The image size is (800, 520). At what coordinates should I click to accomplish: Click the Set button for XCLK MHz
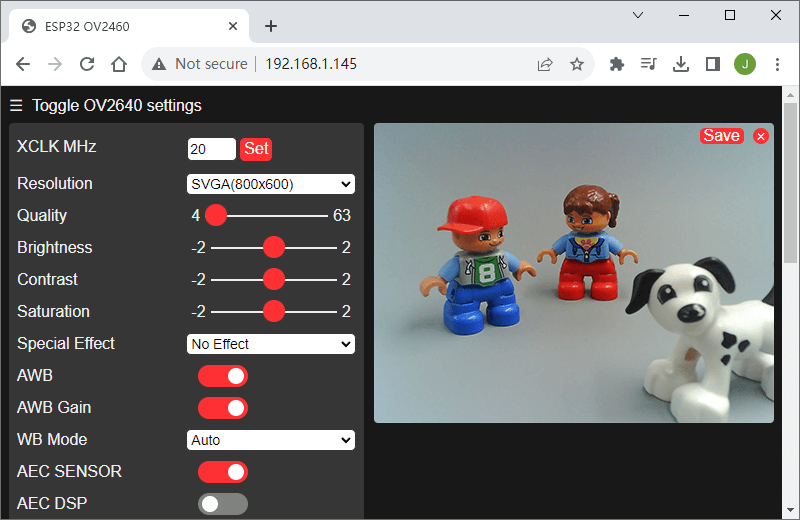pyautogui.click(x=256, y=149)
